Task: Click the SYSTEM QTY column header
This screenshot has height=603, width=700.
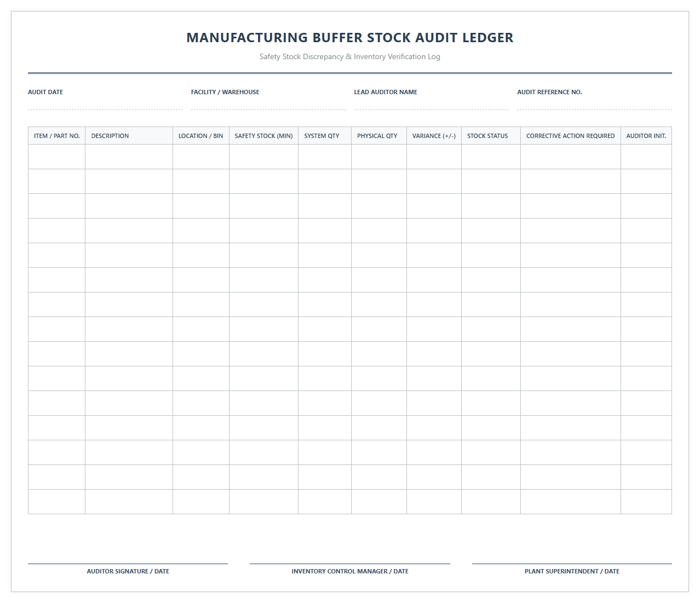Action: [325, 136]
